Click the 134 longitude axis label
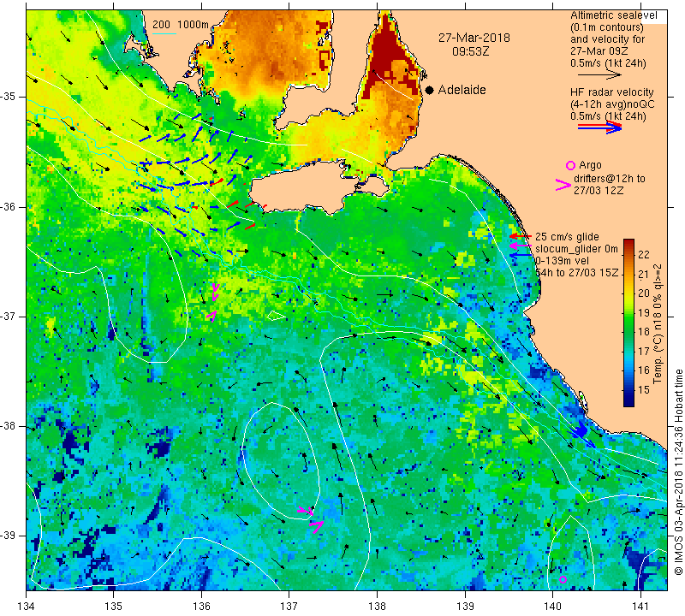Viewport: 685px width, 616px height. pyautogui.click(x=27, y=606)
